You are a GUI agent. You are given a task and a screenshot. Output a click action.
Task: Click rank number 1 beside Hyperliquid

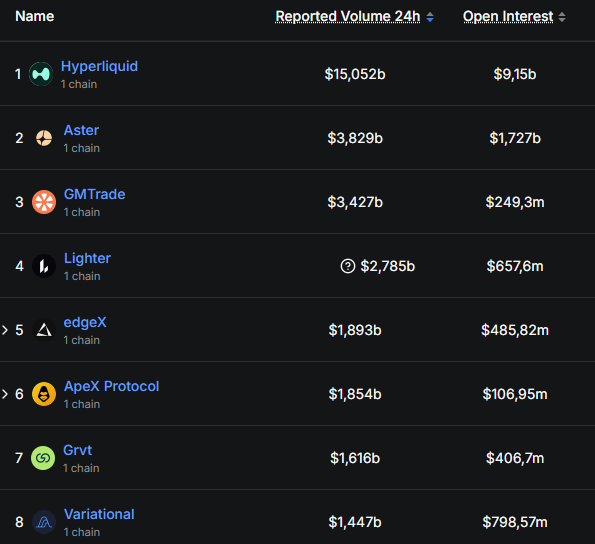18,74
